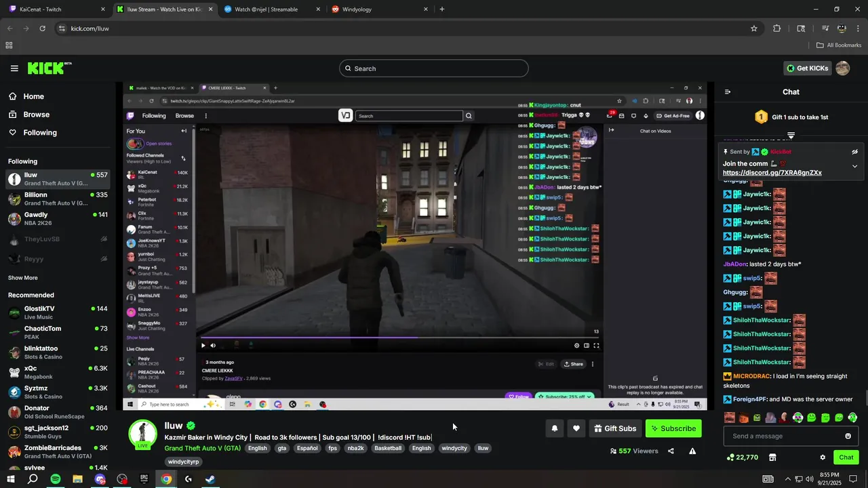This screenshot has height=488, width=868.
Task: Open Donator recommended channel
Action: pyautogui.click(x=58, y=412)
